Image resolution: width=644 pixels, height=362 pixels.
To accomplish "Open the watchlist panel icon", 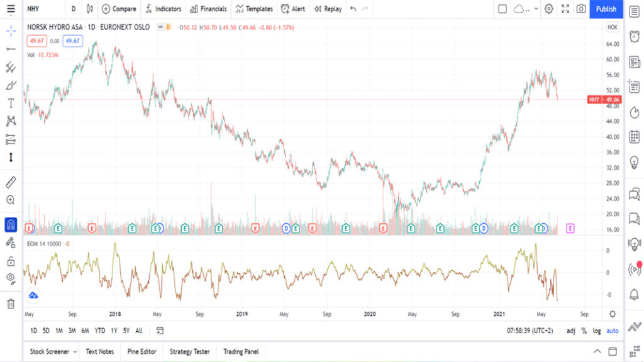I will pos(634,12).
